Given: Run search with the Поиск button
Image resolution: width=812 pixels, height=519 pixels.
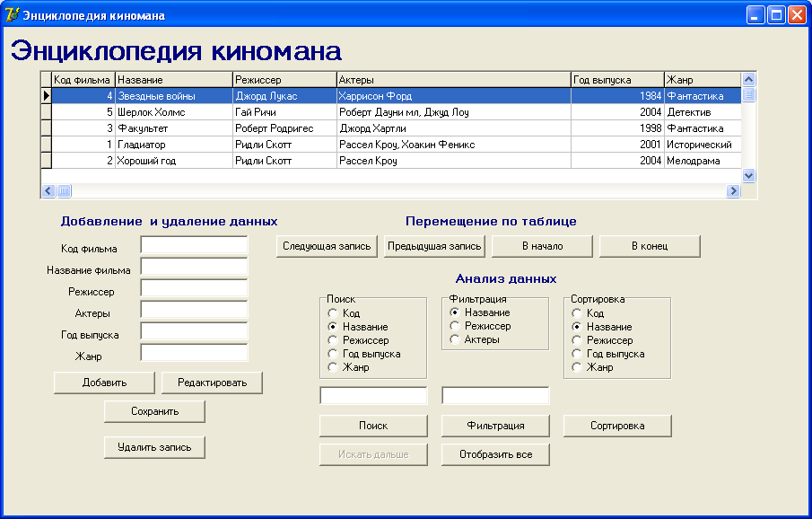Looking at the screenshot, I should point(374,426).
